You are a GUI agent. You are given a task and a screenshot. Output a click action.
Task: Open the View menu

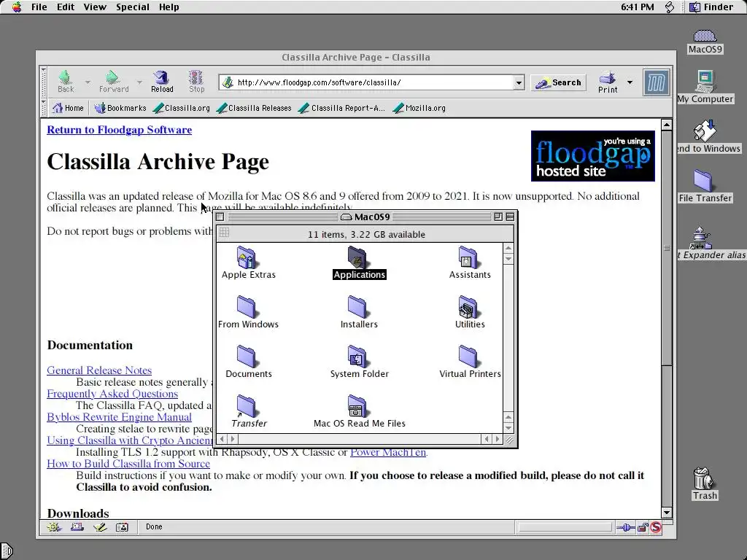(95, 7)
